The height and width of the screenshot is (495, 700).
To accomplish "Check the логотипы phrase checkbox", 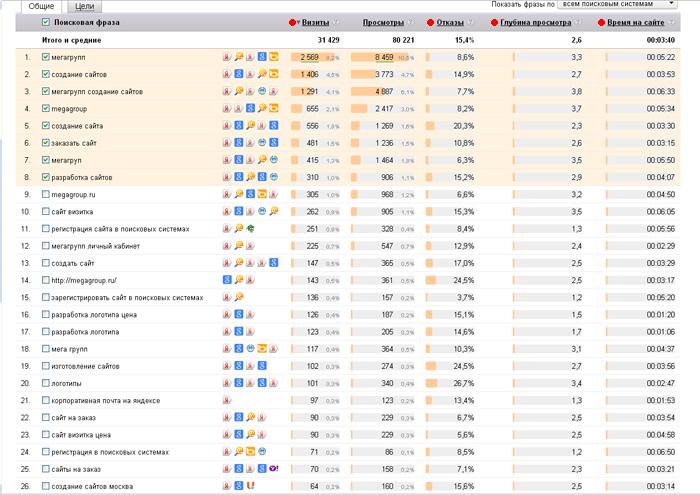I will click(46, 383).
